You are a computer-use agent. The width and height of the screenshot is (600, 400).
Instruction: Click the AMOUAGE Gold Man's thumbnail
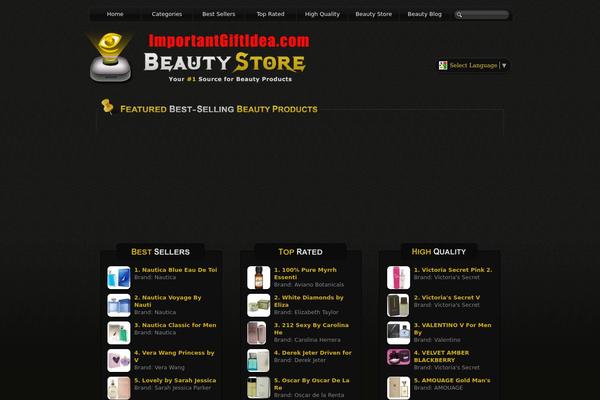tap(398, 388)
